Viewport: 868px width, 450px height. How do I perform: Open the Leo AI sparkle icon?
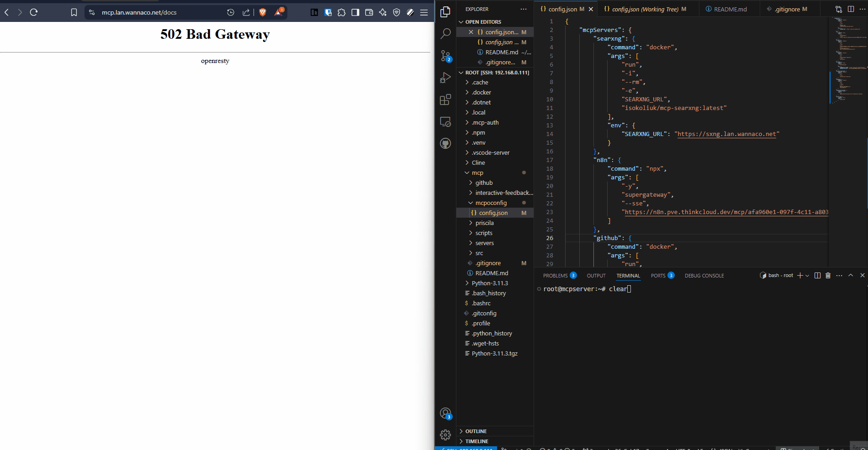(383, 12)
